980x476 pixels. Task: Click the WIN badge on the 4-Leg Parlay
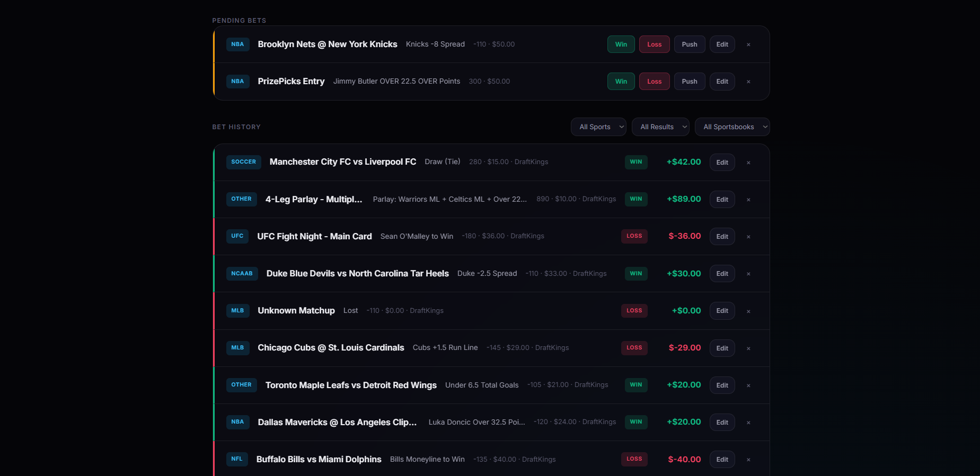point(636,199)
